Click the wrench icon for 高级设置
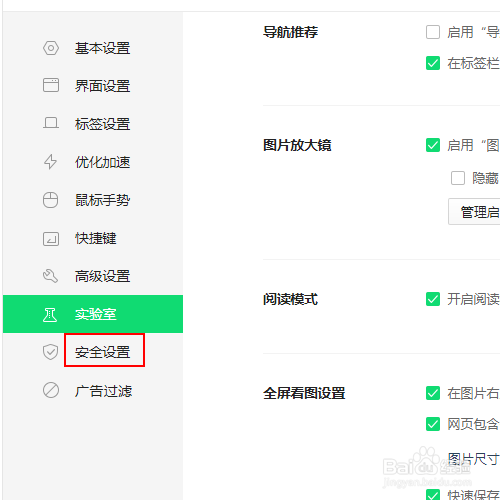This screenshot has width=500, height=500. point(50,276)
